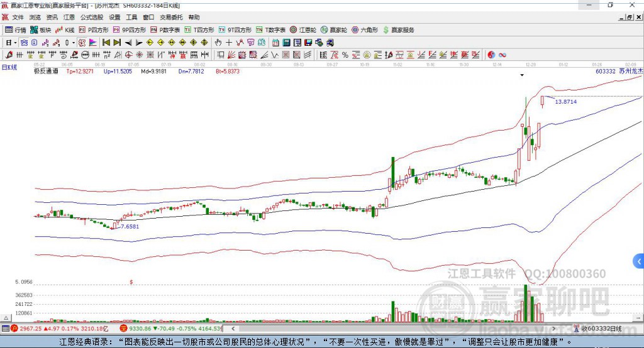Click the yin-yang icon in toolbar
This screenshot has width=644, height=348.
tap(491, 55)
